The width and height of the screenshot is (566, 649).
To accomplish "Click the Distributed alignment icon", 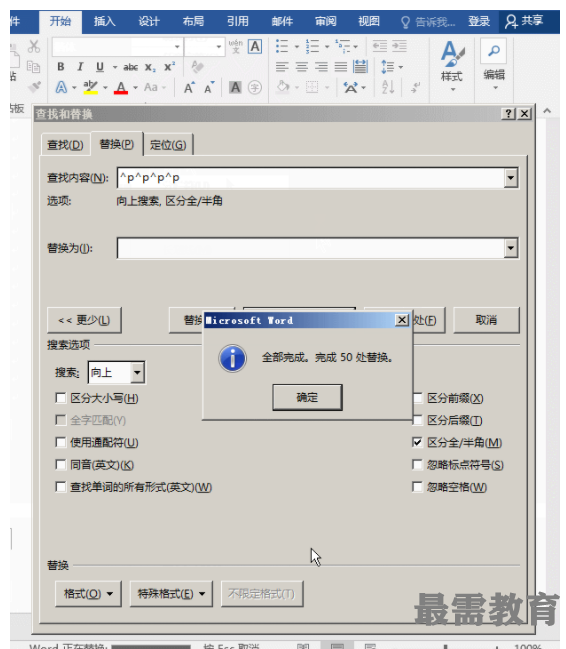I will (x=360, y=67).
